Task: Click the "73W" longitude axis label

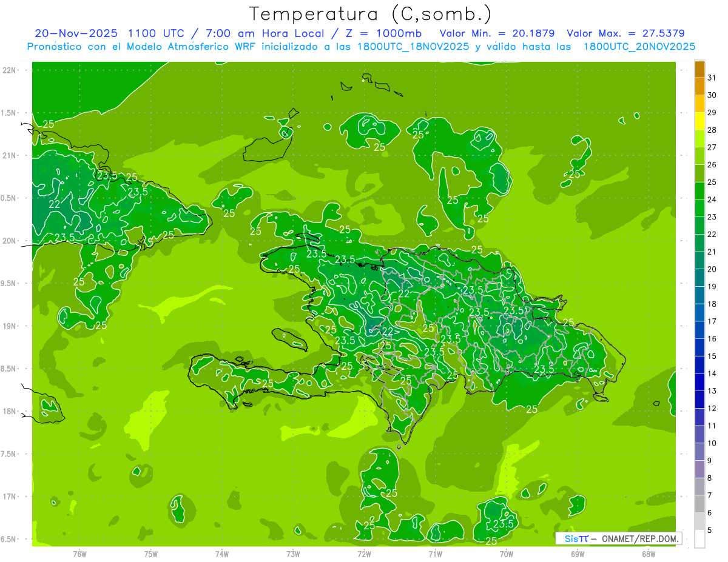Action: point(293,554)
